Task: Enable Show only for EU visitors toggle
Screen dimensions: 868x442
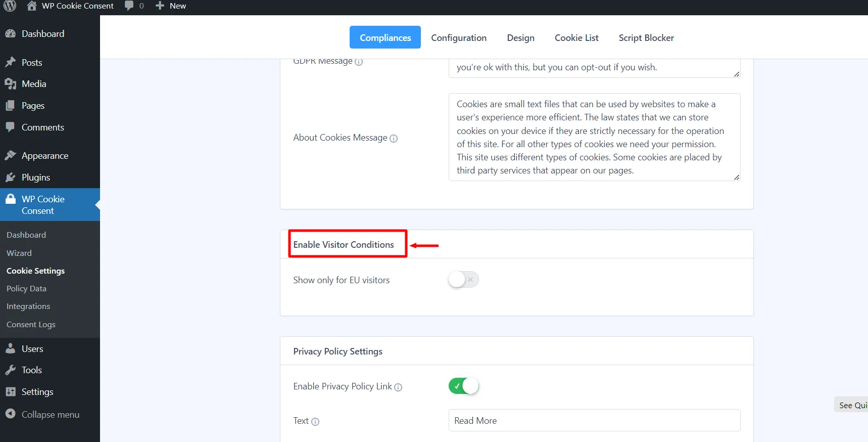Action: coord(463,280)
